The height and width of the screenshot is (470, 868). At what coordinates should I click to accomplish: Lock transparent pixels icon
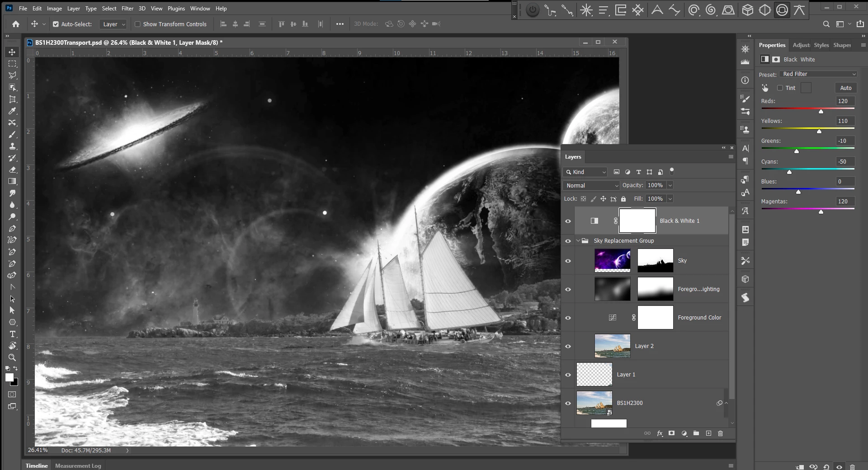583,199
